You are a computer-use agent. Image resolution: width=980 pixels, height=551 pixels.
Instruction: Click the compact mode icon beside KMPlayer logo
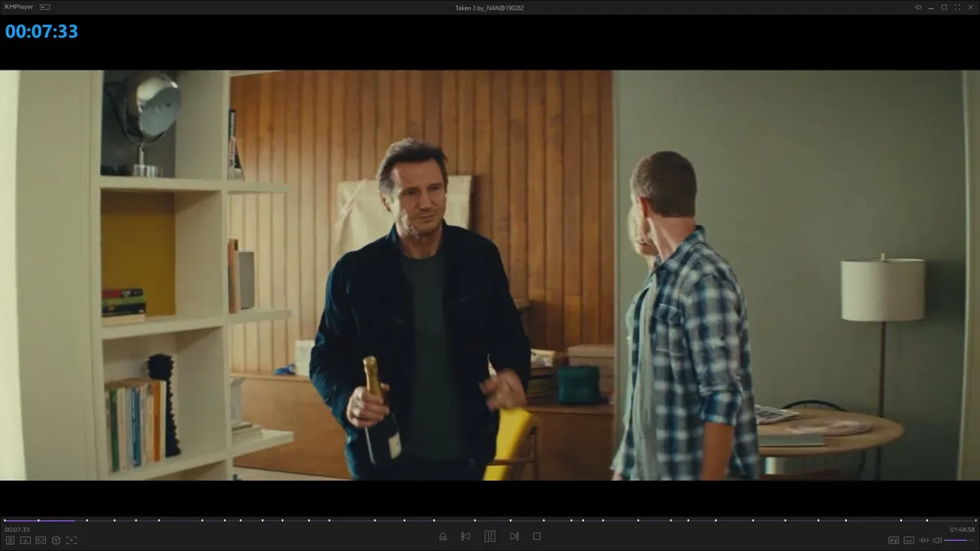click(x=44, y=7)
